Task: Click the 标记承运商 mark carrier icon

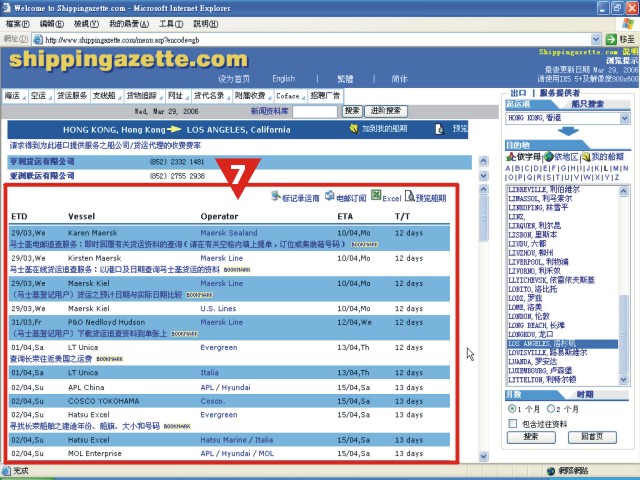Action: tap(276, 196)
